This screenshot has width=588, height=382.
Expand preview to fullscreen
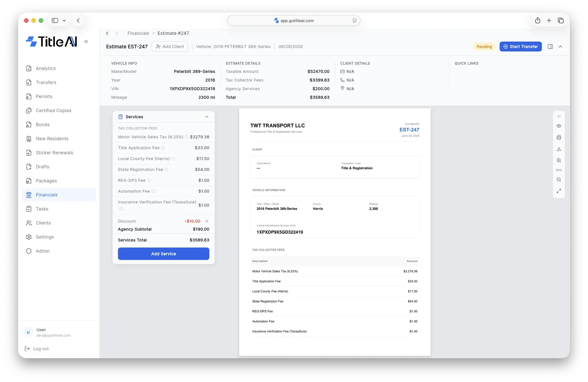[x=559, y=191]
